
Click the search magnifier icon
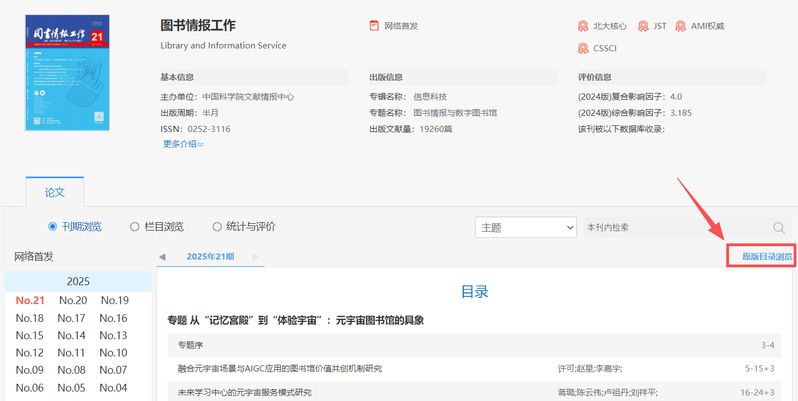[x=779, y=228]
